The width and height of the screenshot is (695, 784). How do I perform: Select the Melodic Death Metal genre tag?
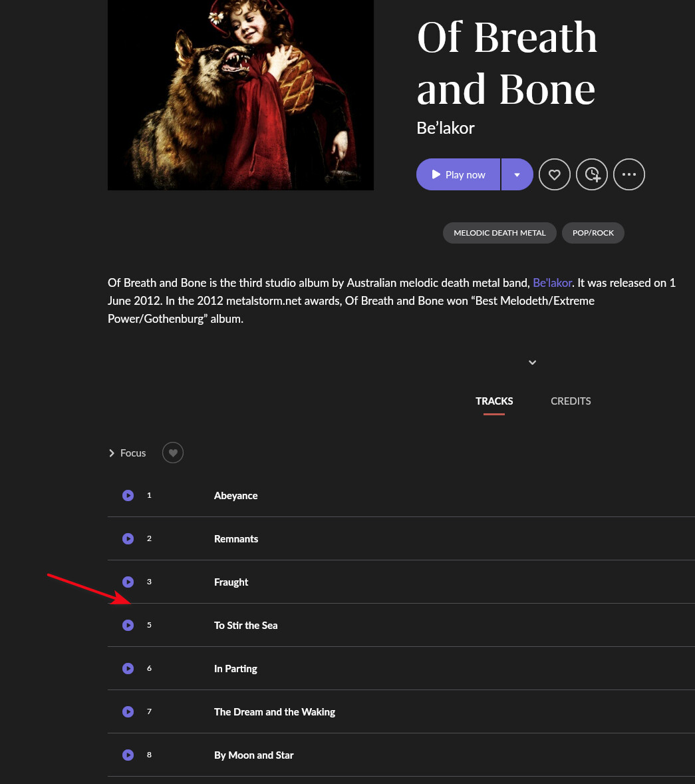point(499,233)
